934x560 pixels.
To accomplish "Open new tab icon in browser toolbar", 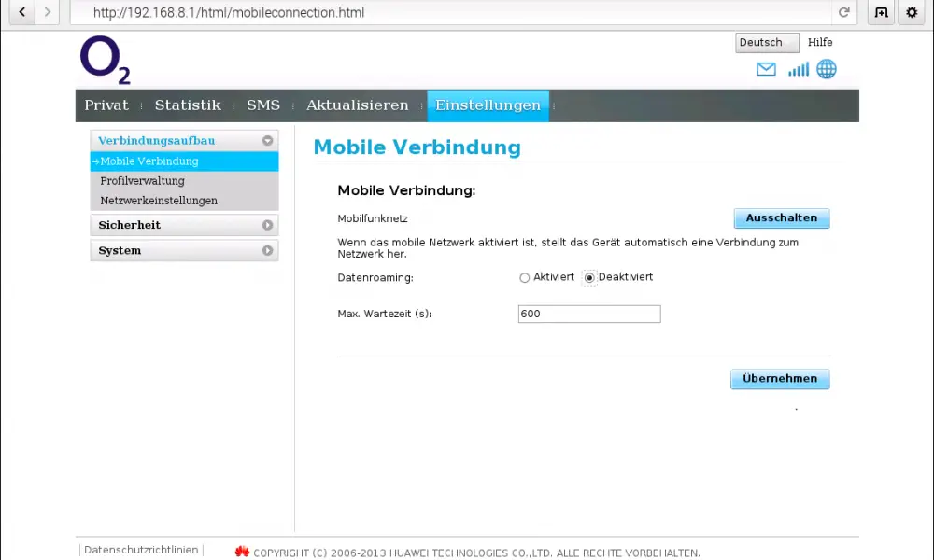I will point(881,12).
